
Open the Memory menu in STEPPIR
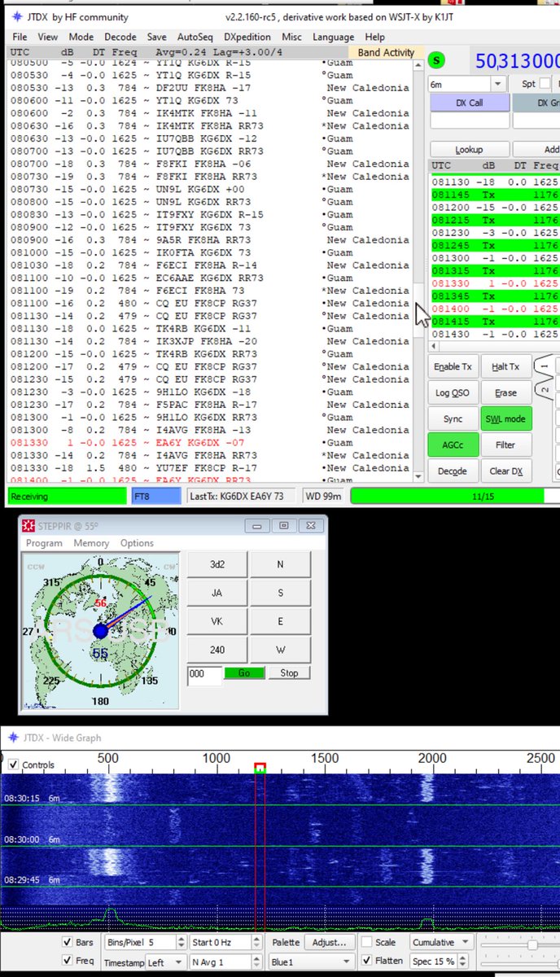click(91, 543)
